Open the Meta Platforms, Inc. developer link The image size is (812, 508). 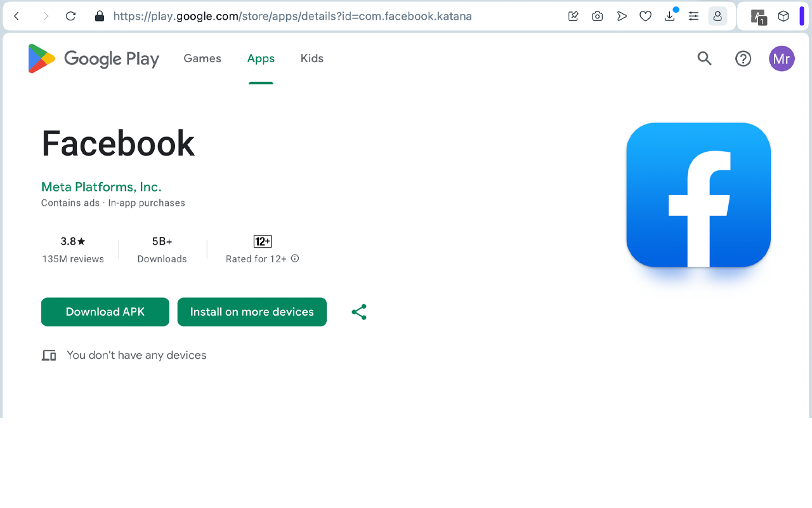(x=101, y=187)
